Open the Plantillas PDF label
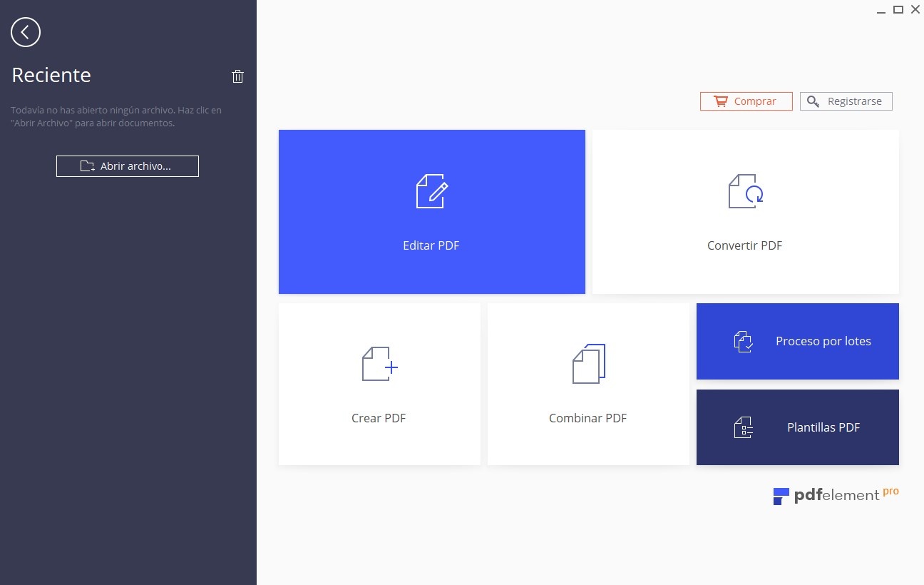This screenshot has width=924, height=585. [823, 427]
